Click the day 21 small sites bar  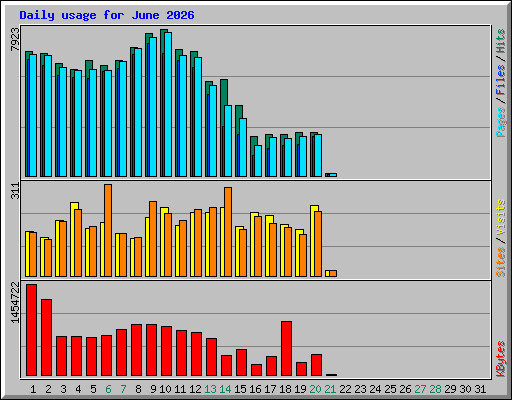pos(333,273)
